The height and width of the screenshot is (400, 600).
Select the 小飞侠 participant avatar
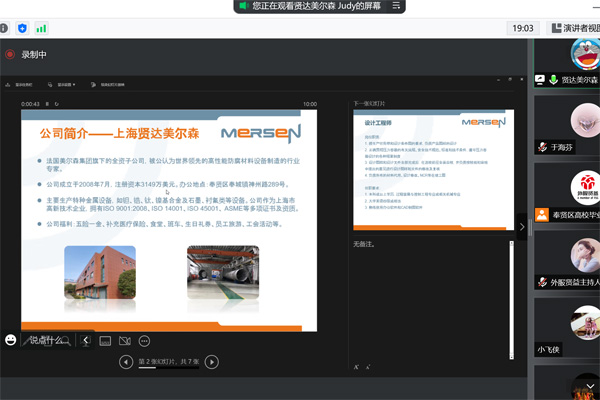point(585,323)
